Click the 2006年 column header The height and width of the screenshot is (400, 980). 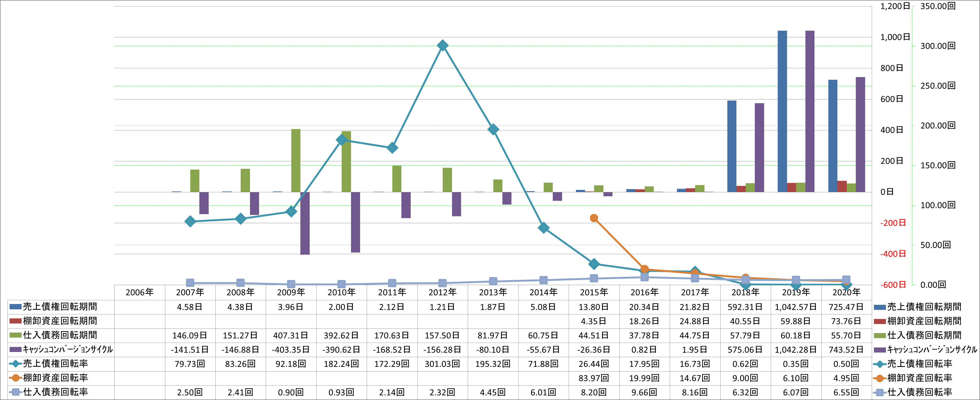(140, 292)
